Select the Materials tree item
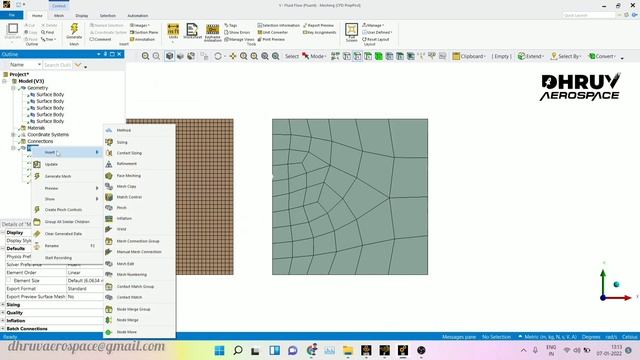The image size is (640, 360). click(36, 128)
